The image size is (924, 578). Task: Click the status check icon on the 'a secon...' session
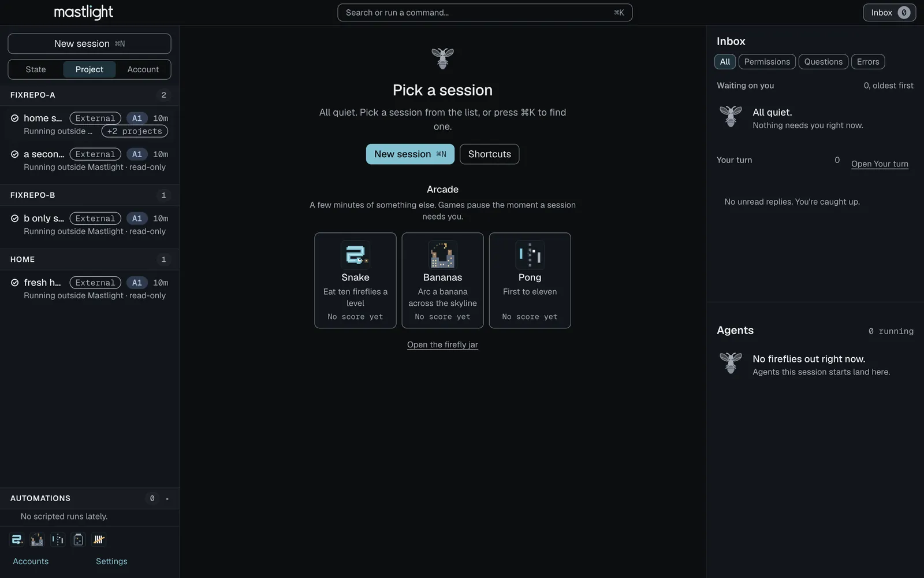(15, 154)
